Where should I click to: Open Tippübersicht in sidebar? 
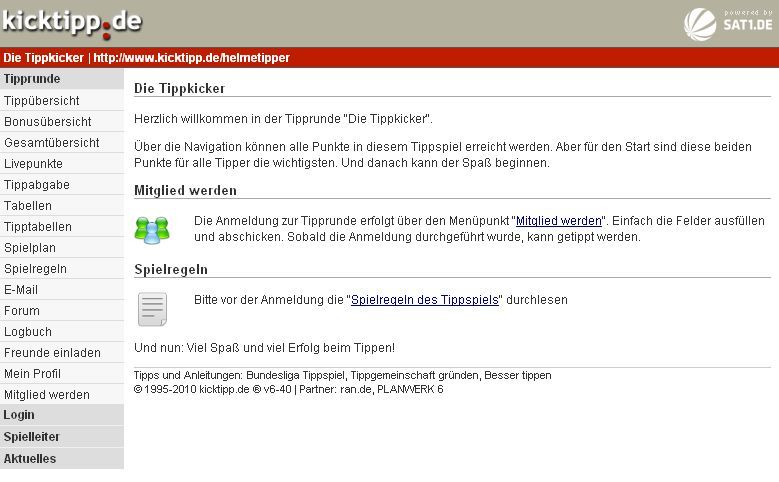[x=42, y=101]
